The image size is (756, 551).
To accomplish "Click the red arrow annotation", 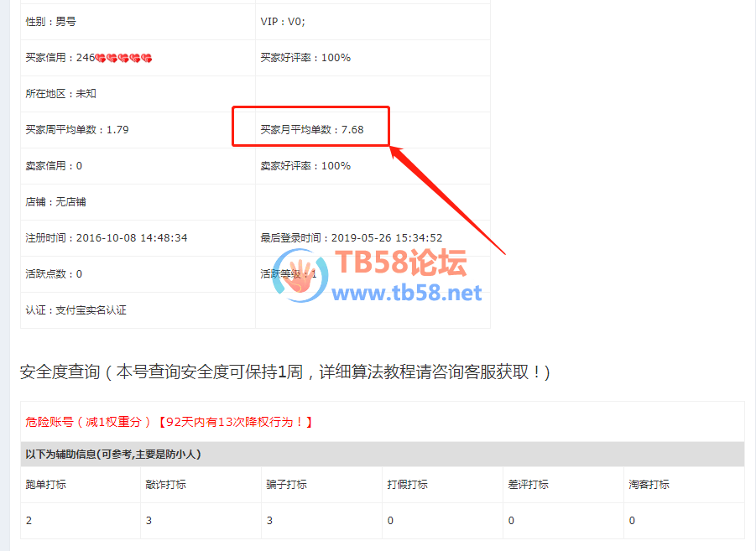I will coord(447,200).
